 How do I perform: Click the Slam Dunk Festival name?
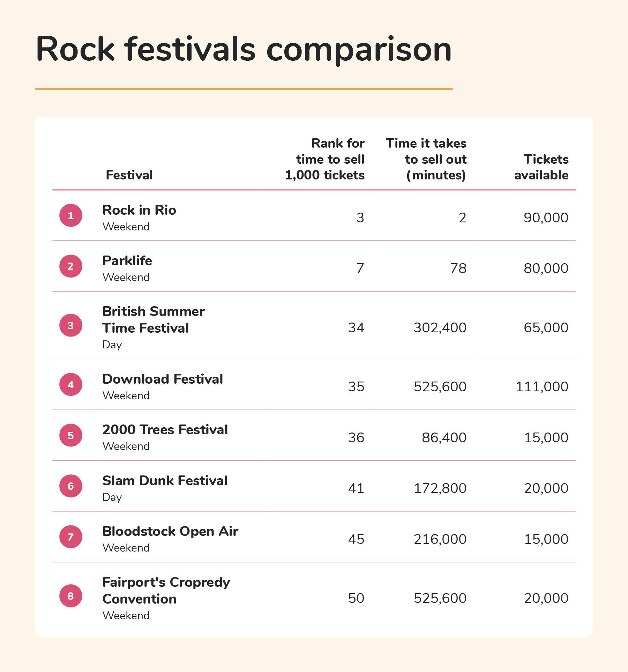click(165, 481)
